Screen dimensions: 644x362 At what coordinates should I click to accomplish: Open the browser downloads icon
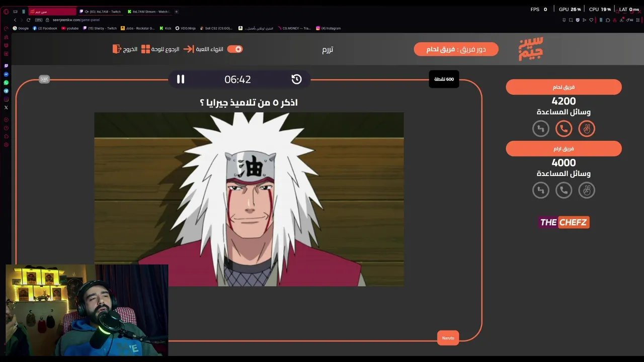click(621, 20)
